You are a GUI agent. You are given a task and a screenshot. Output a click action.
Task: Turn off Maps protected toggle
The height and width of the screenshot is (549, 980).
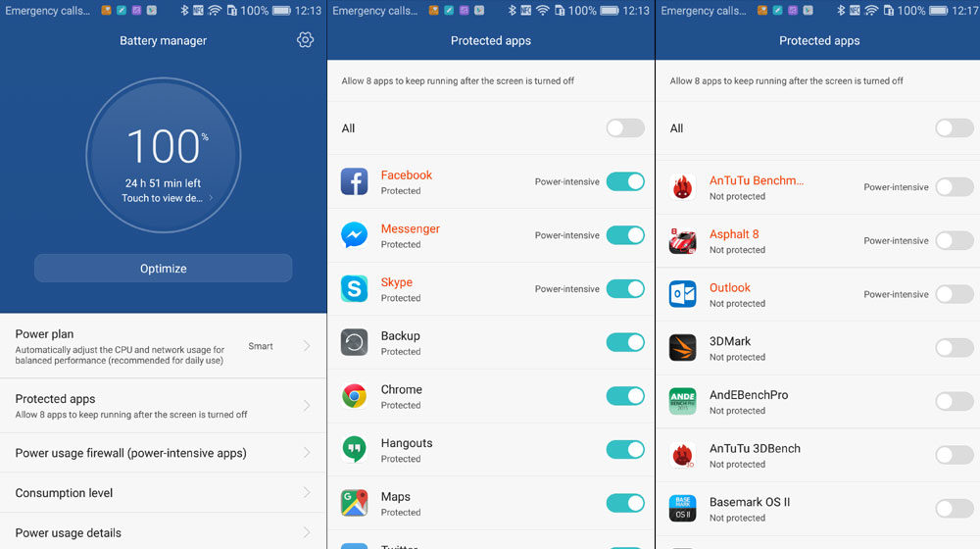pyautogui.click(x=625, y=503)
